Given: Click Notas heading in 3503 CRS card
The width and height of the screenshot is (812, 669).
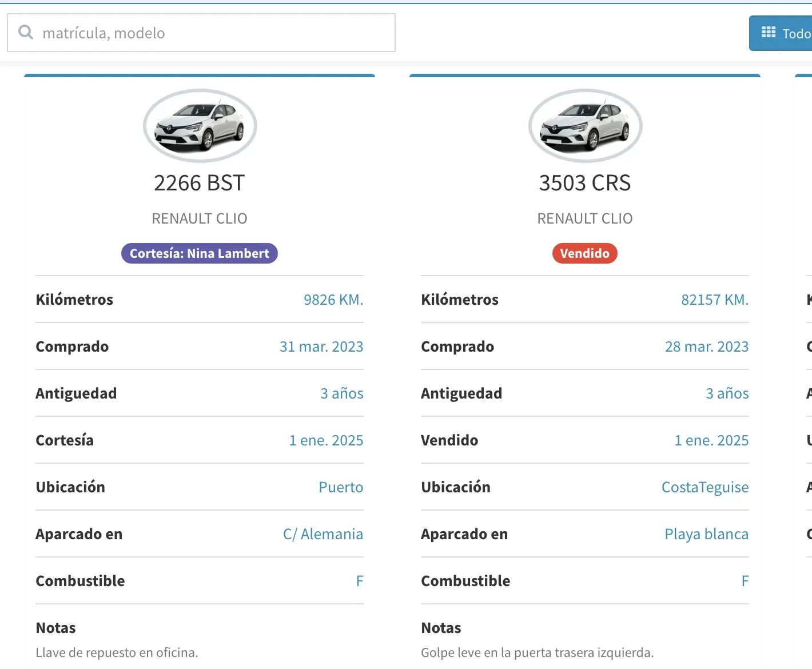Looking at the screenshot, I should [441, 628].
